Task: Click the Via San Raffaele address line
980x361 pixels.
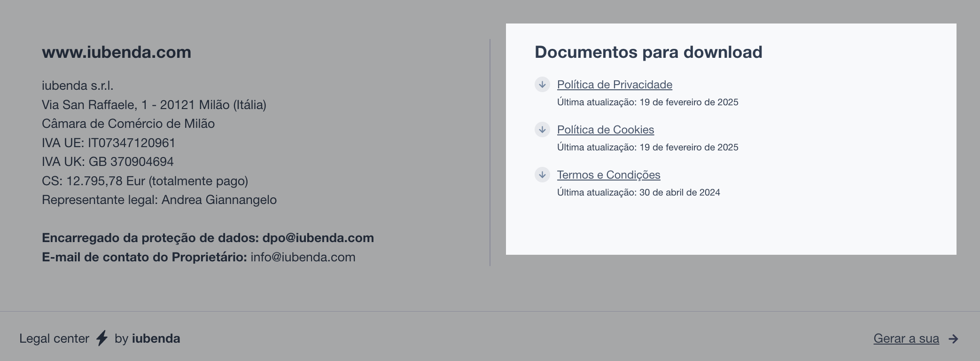Action: click(x=154, y=105)
